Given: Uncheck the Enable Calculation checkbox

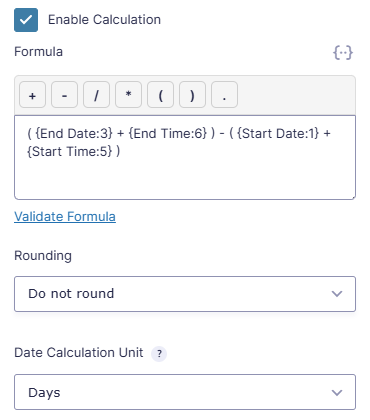Looking at the screenshot, I should pyautogui.click(x=26, y=20).
